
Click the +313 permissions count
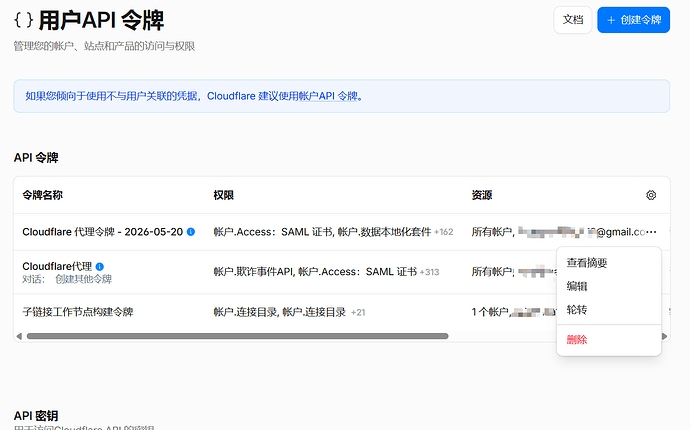point(429,272)
